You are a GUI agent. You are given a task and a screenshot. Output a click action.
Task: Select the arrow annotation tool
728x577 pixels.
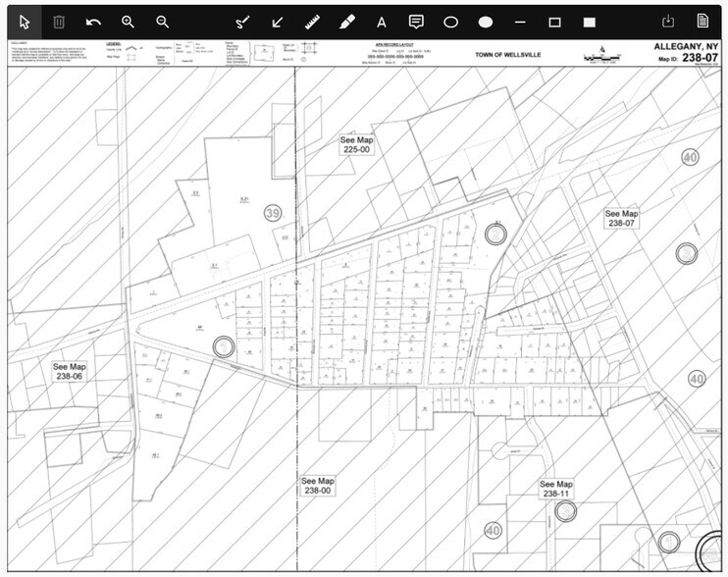click(x=278, y=22)
